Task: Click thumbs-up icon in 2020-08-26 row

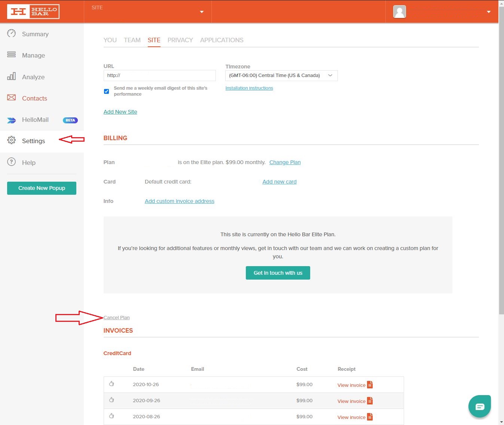Action: 112,416
